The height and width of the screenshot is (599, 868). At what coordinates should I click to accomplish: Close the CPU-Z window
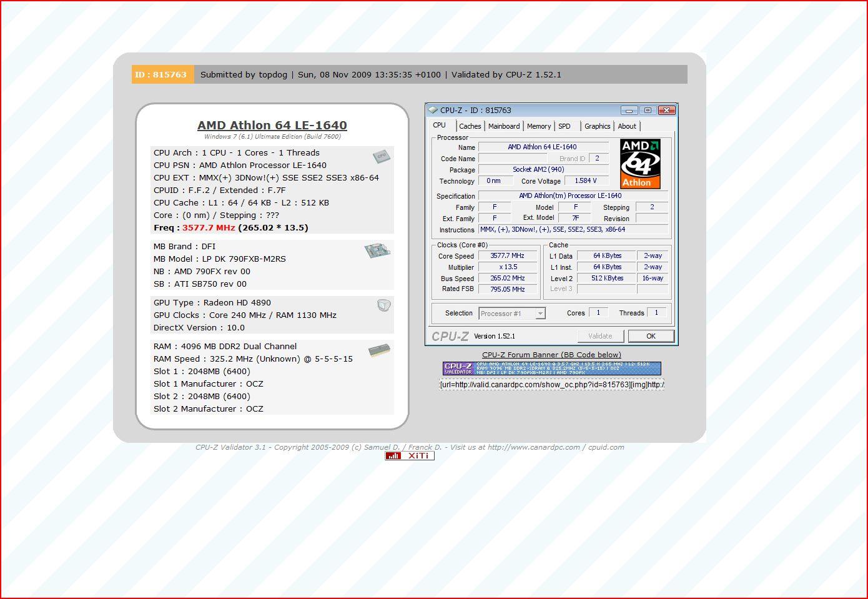tap(667, 111)
